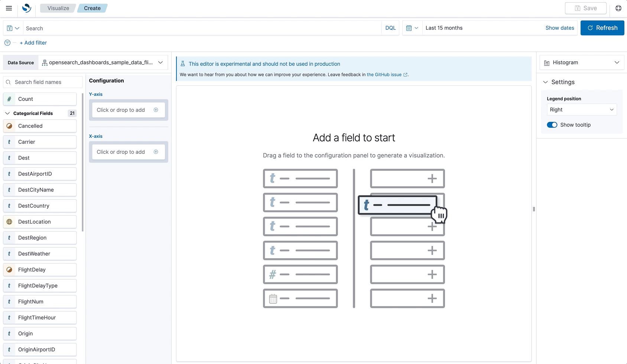Select the Count field
This screenshot has height=364, width=627.
(x=40, y=99)
